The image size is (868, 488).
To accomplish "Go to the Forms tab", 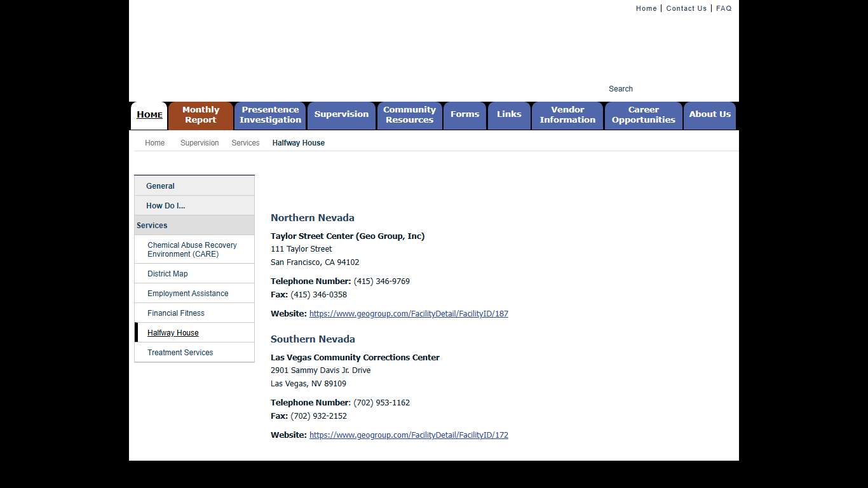I will tap(465, 115).
